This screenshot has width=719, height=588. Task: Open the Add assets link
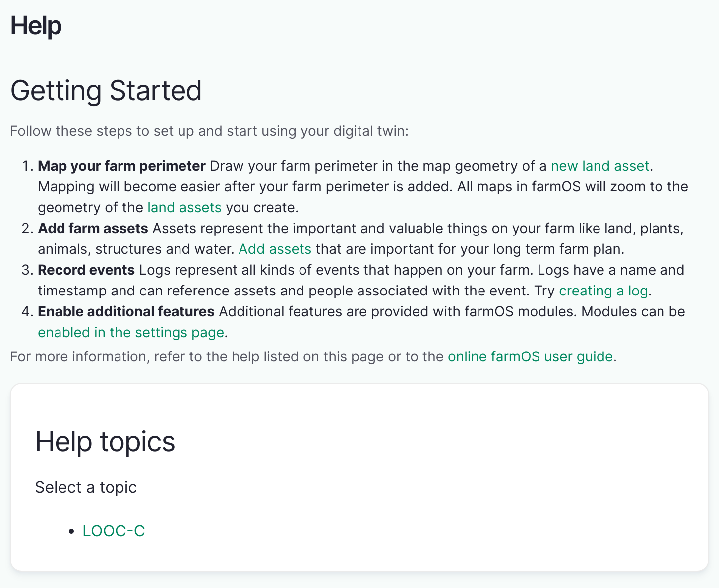pyautogui.click(x=275, y=249)
